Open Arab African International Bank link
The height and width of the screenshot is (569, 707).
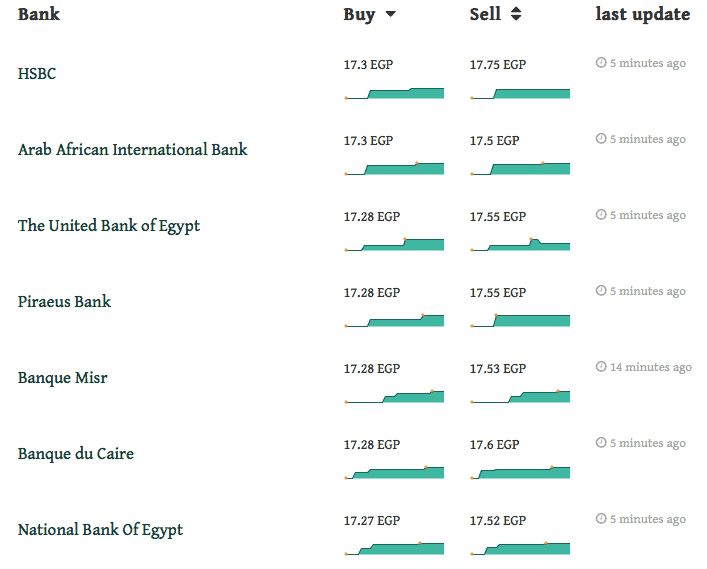coord(133,149)
